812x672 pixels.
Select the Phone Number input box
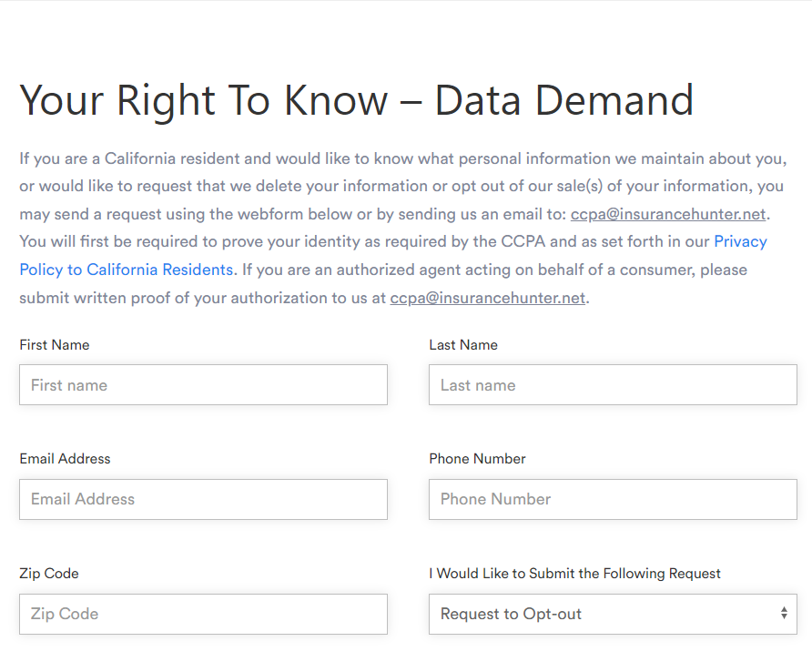(x=613, y=499)
